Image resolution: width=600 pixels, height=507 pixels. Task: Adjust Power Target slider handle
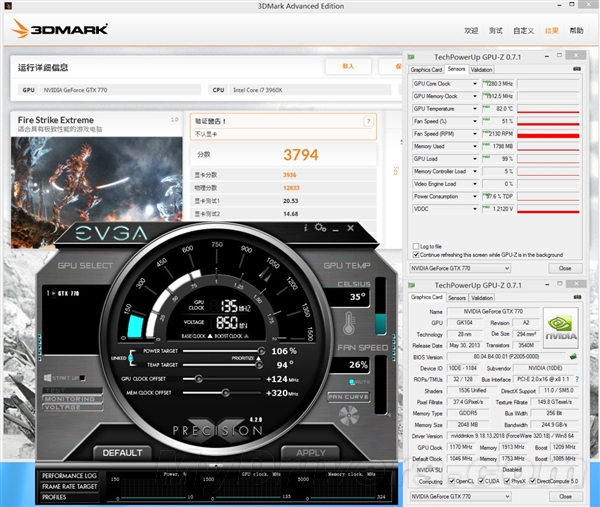[x=261, y=350]
